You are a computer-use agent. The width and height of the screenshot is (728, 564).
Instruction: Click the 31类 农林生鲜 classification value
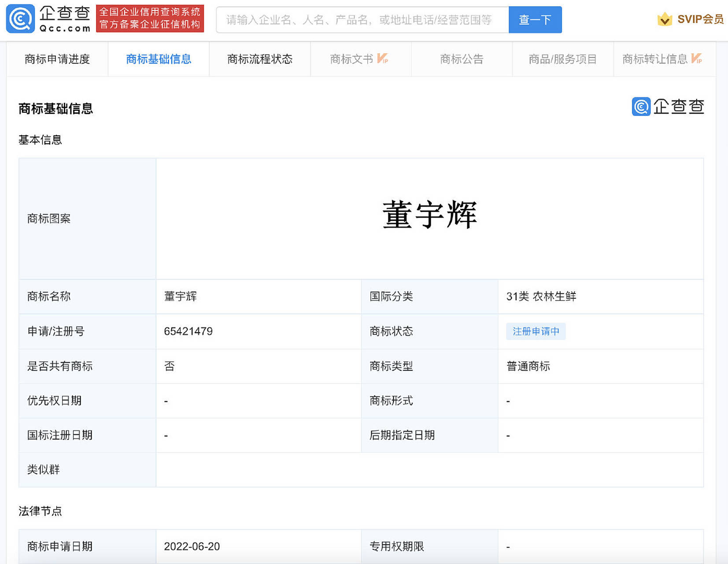click(x=541, y=297)
